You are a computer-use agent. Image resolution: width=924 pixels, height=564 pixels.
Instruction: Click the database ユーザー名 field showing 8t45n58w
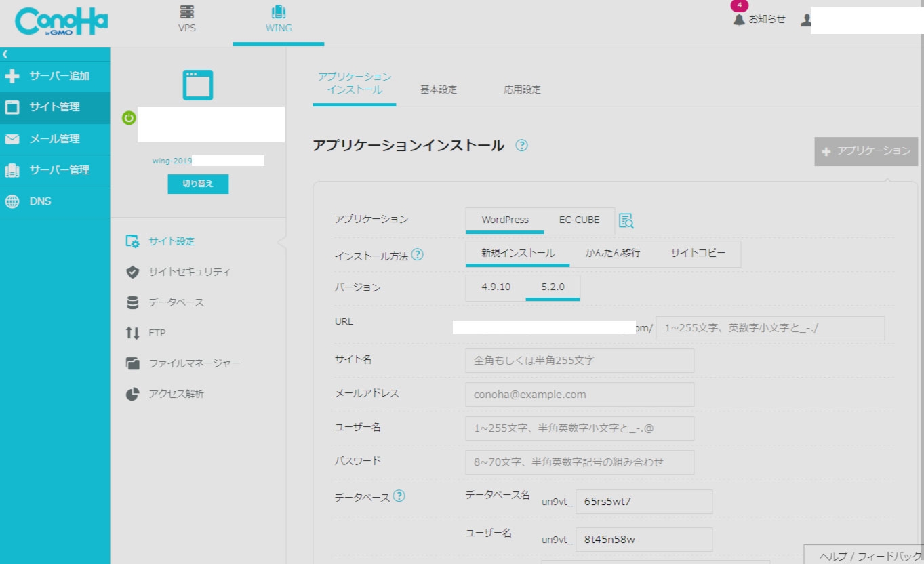tap(644, 540)
